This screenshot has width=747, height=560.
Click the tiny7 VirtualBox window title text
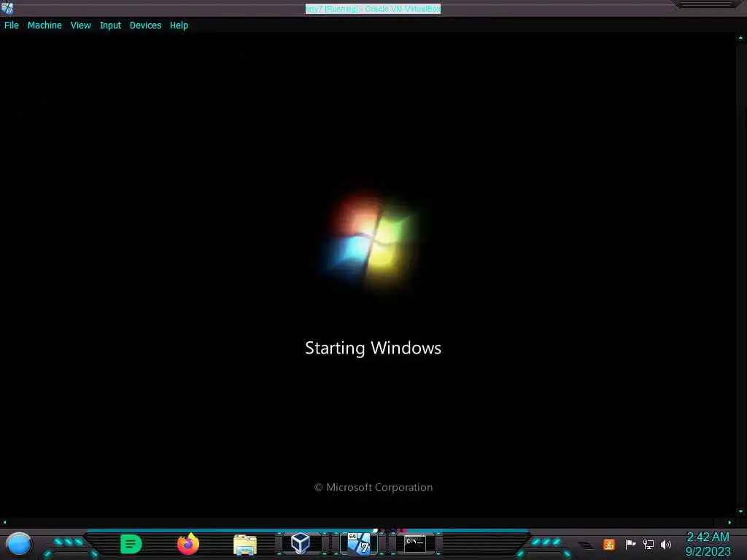click(x=373, y=9)
